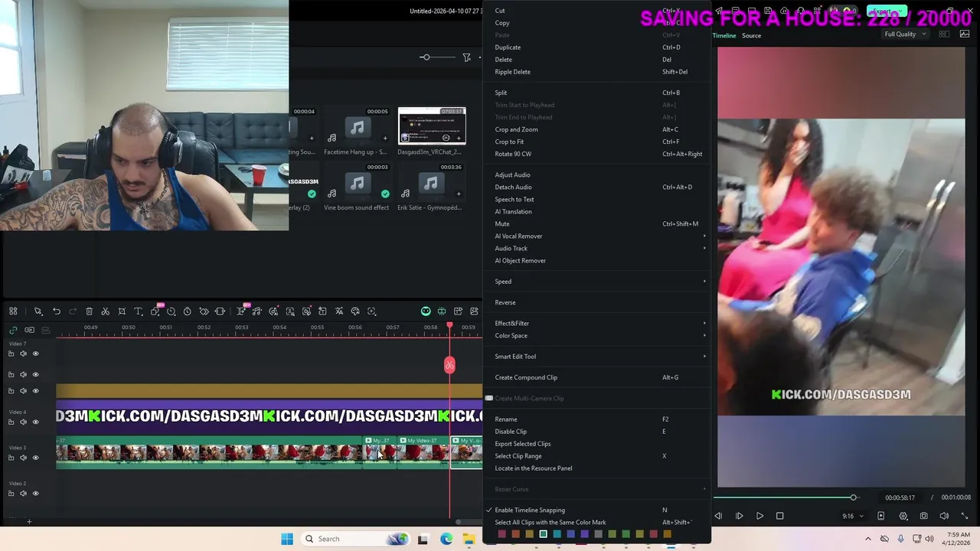Image resolution: width=980 pixels, height=551 pixels.
Task: Click the scissors split icon
Action: point(105,311)
